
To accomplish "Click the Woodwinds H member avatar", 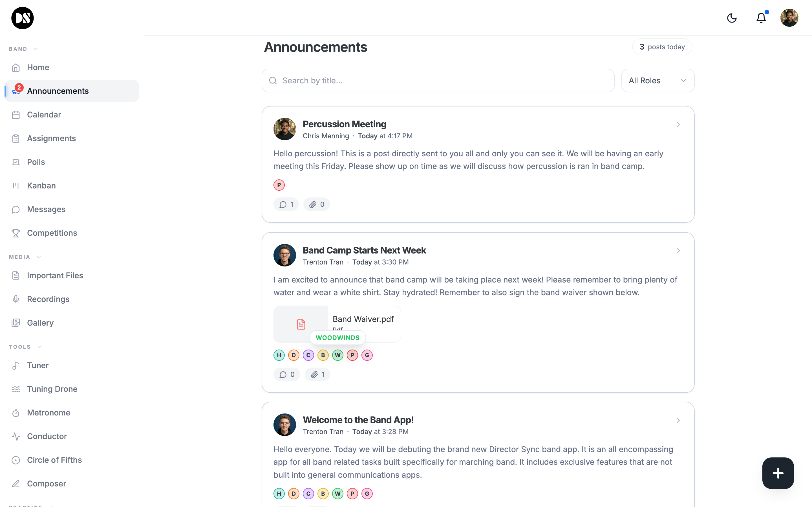I will (x=279, y=355).
